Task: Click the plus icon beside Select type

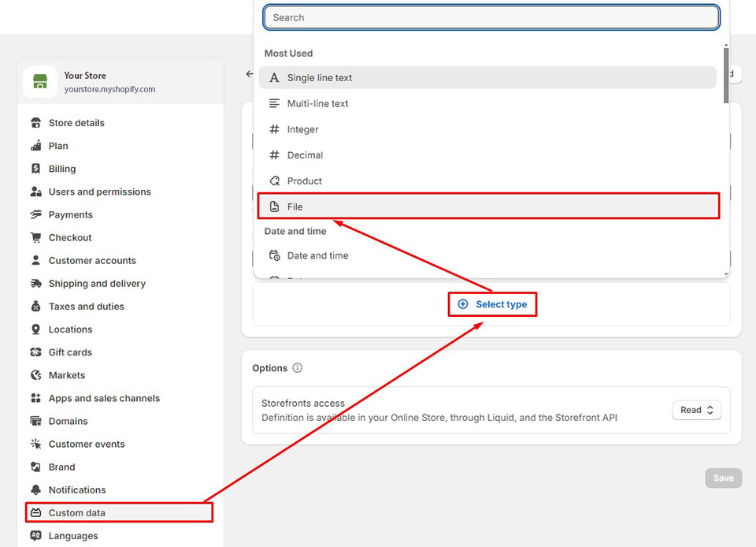Action: coord(463,304)
